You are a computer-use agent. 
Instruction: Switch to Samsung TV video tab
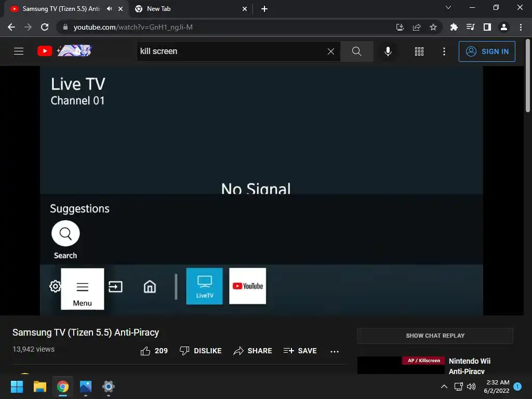tap(61, 9)
